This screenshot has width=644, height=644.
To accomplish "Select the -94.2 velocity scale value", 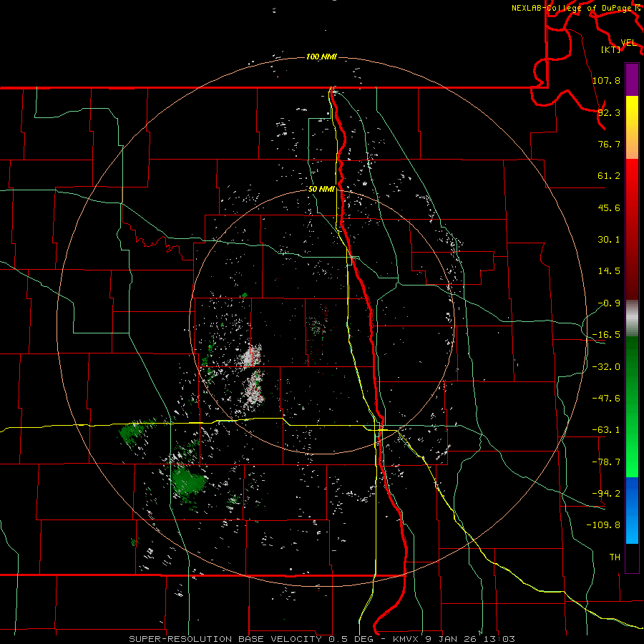I will click(x=606, y=494).
